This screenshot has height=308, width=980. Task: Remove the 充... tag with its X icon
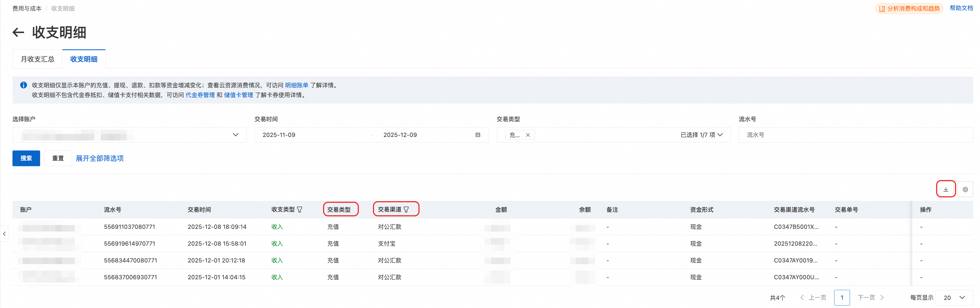[x=528, y=135]
